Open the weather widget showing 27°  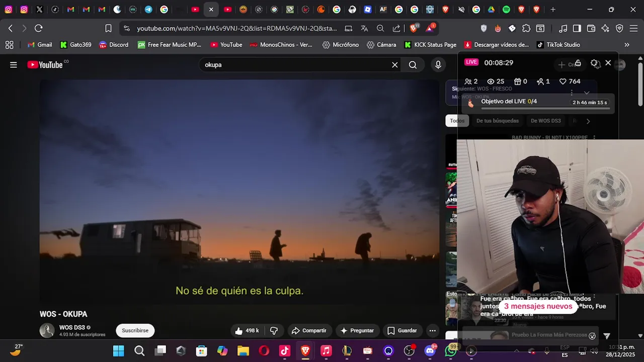point(16,350)
